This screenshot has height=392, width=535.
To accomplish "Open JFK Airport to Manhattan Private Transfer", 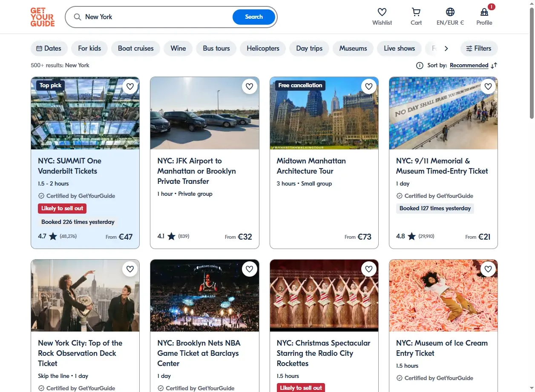I will point(196,171).
